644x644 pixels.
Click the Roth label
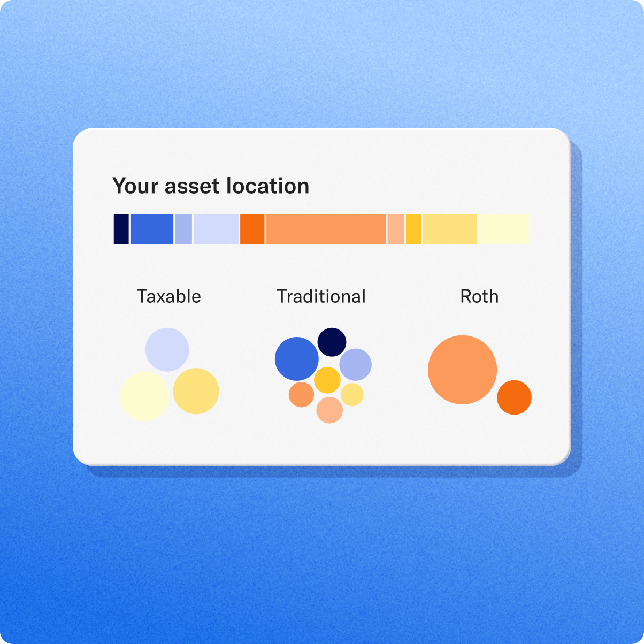pos(479,296)
